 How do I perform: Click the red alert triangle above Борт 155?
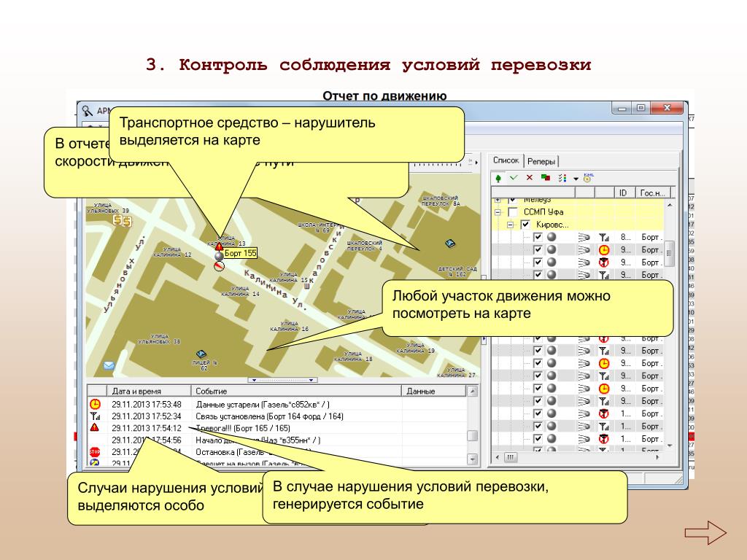tap(219, 246)
